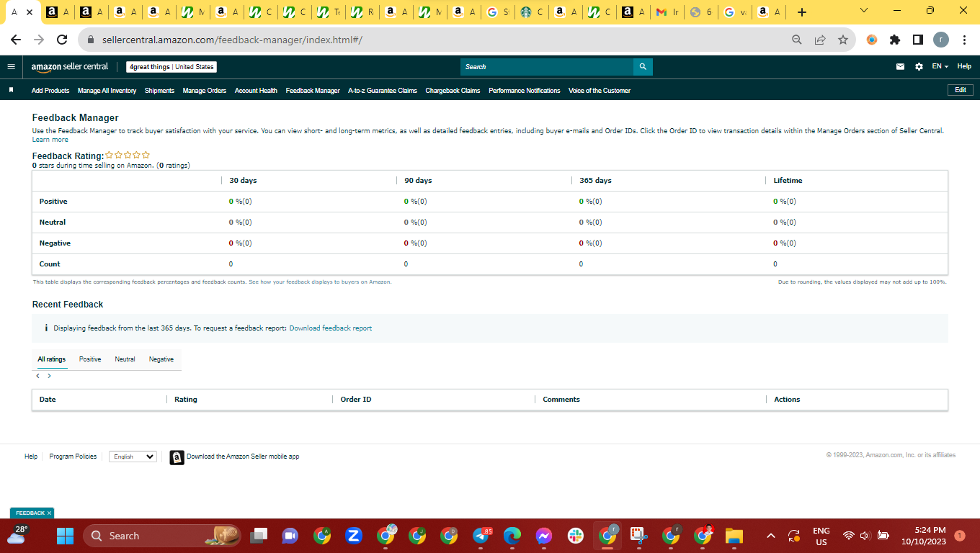The image size is (980, 553).
Task: Open Slack from the taskbar
Action: click(x=576, y=536)
